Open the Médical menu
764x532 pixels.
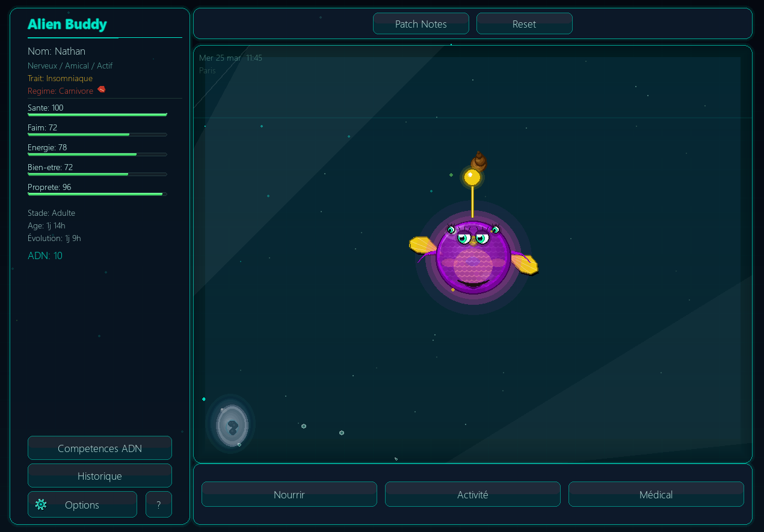click(656, 495)
